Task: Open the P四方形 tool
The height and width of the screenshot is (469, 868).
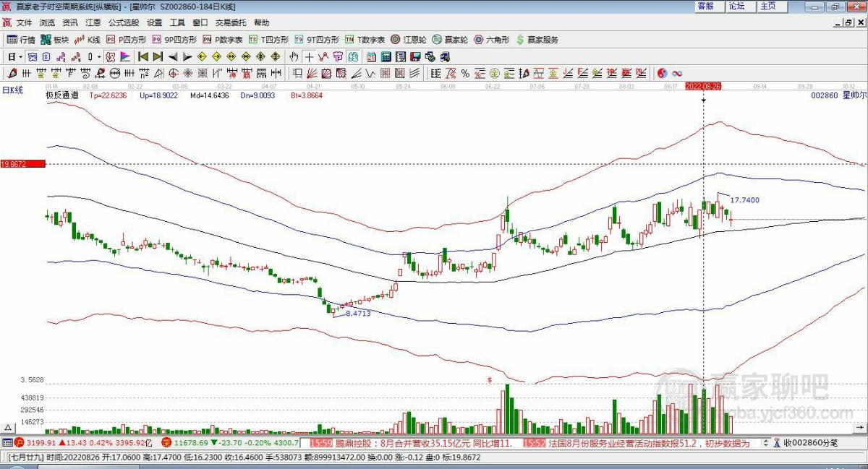Action: coord(125,40)
